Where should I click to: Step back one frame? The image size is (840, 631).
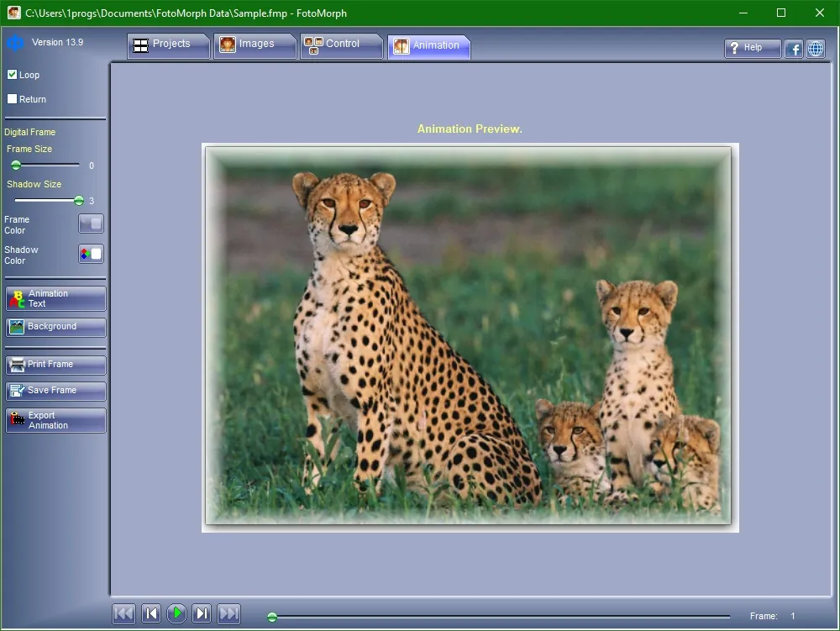pos(151,613)
